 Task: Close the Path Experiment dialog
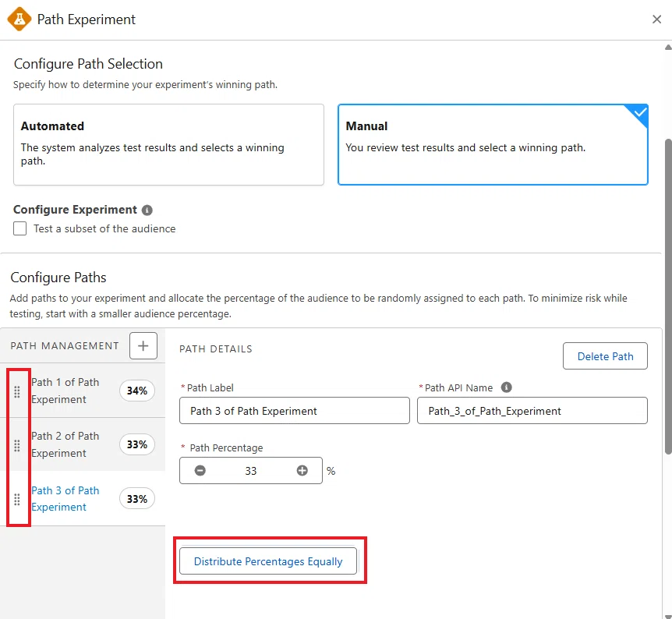tap(656, 19)
